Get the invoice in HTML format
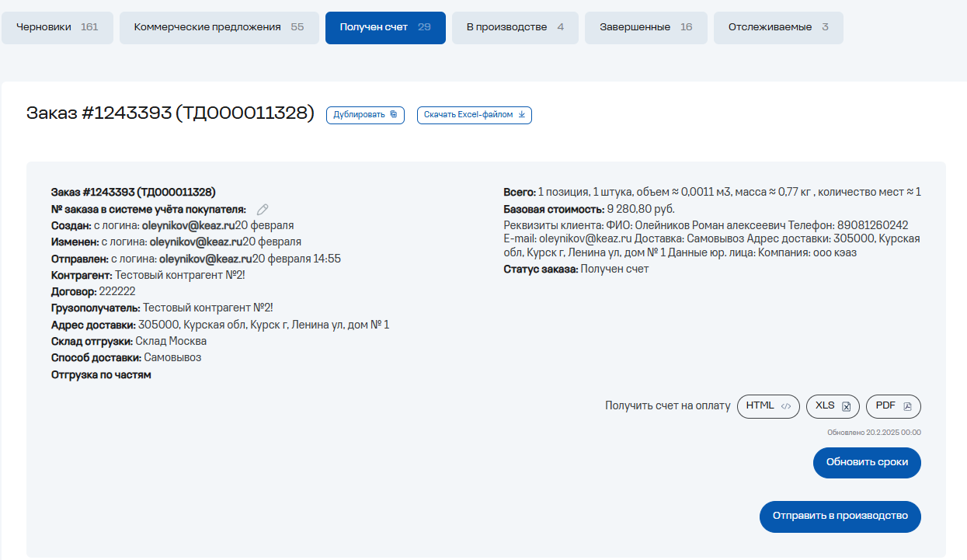Viewport: 967px width, 560px height. tap(767, 406)
